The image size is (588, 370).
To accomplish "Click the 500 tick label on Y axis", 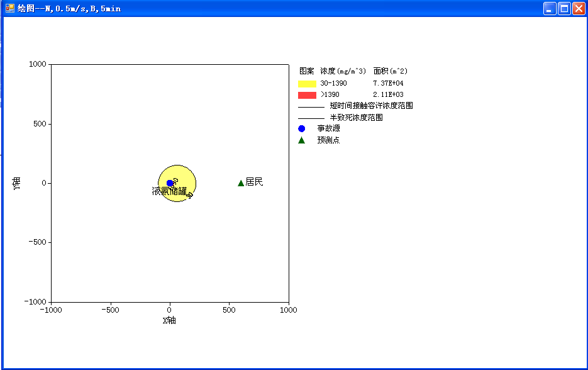I will [x=40, y=124].
